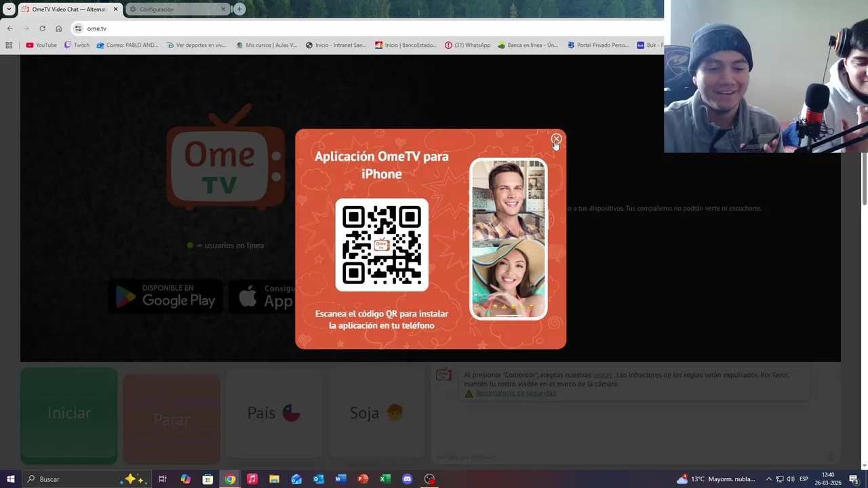Viewport: 868px width, 488px height.
Task: Open the Recordatorio de seguridad link
Action: coord(516,393)
